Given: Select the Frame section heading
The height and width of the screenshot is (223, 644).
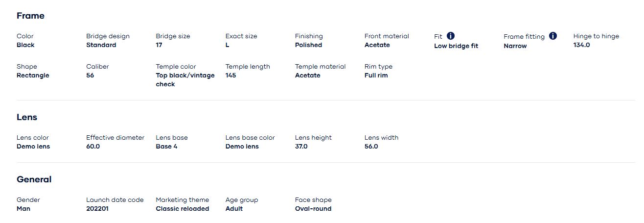Looking at the screenshot, I should coord(30,16).
